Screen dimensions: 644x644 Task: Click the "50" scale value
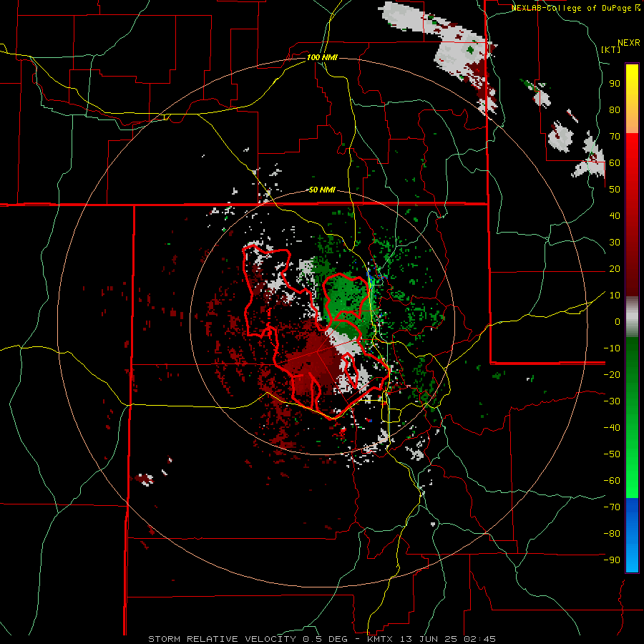pyautogui.click(x=615, y=190)
